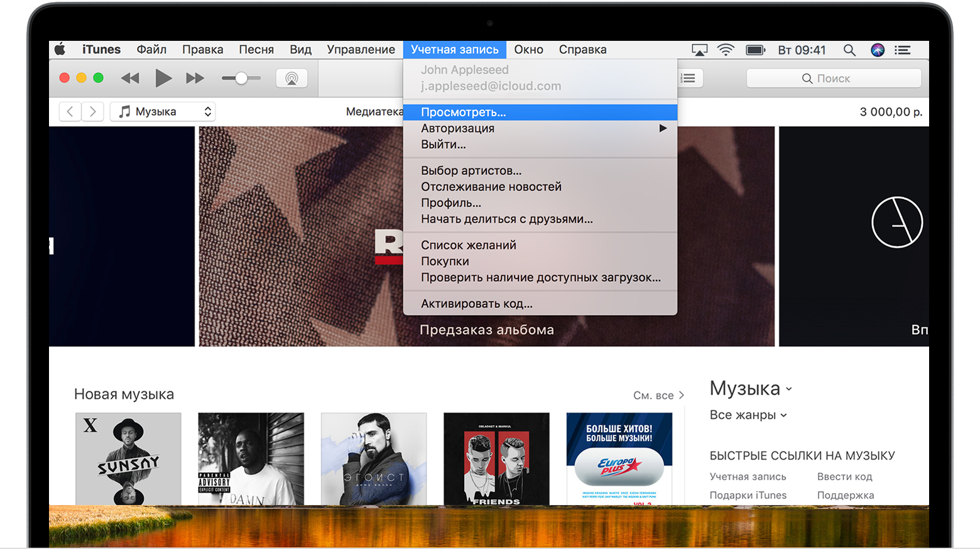Open the AirPlay output icon
The height and width of the screenshot is (549, 980).
click(x=291, y=79)
